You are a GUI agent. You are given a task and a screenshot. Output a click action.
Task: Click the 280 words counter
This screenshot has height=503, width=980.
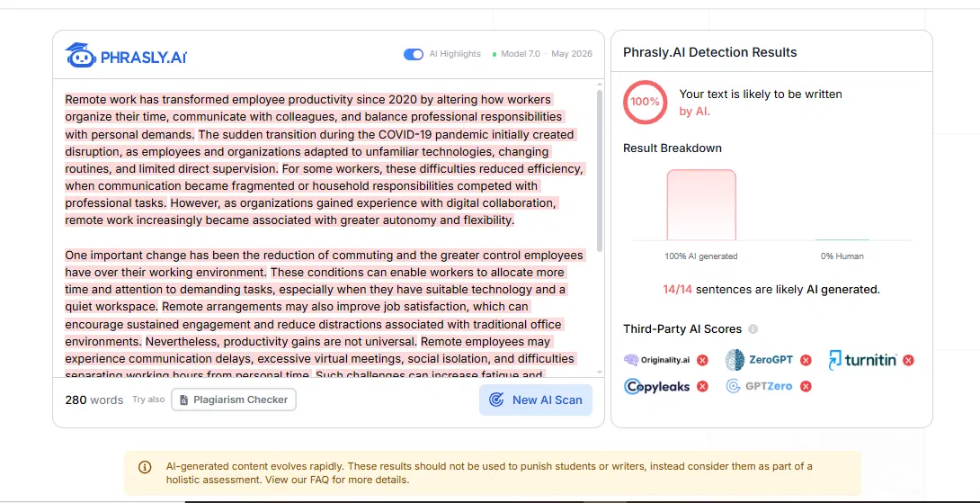(94, 400)
